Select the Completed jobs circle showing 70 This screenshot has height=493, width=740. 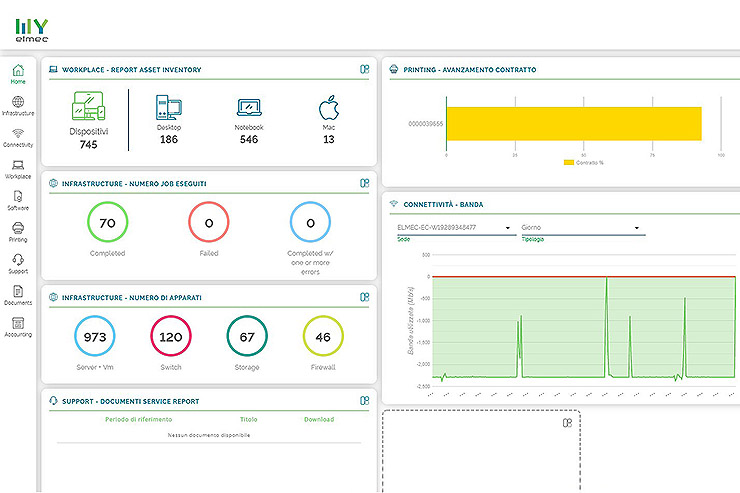point(108,223)
